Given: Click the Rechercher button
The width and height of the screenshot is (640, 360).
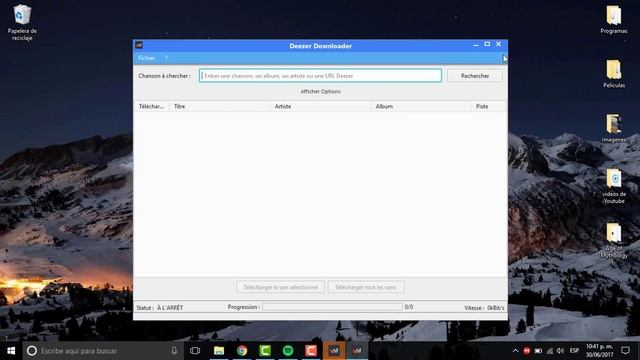Looking at the screenshot, I should [x=475, y=76].
